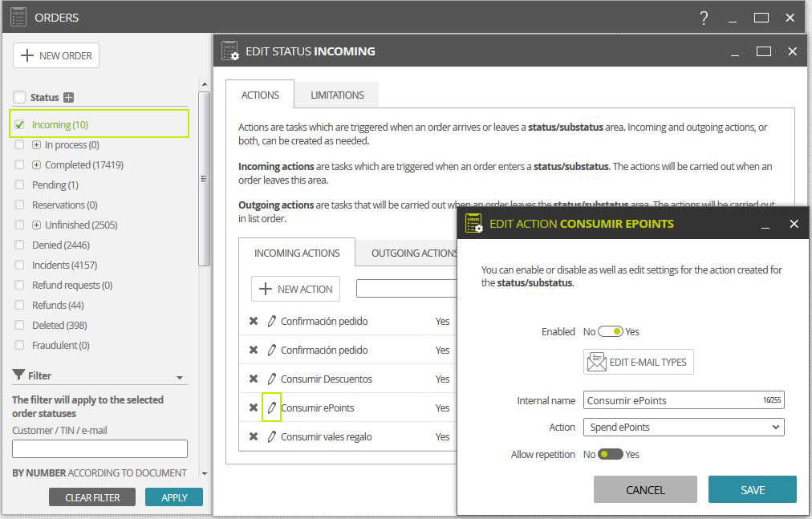Screen dimensions: 812x519
Task: Click the sidebar scrollbar down arrow
Action: click(x=205, y=473)
